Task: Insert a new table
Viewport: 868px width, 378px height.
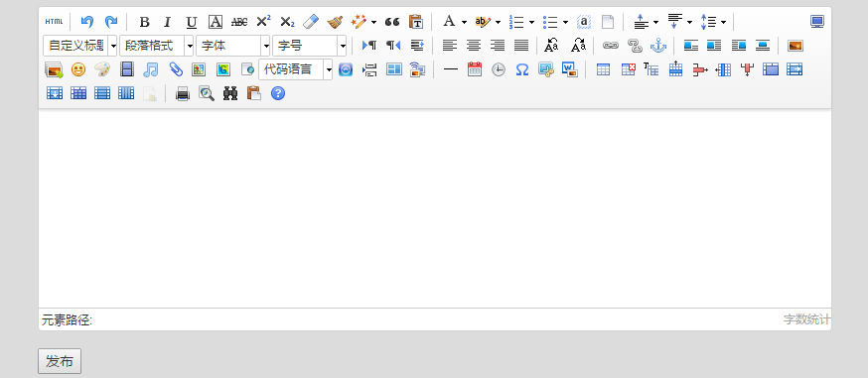Action: (x=604, y=69)
